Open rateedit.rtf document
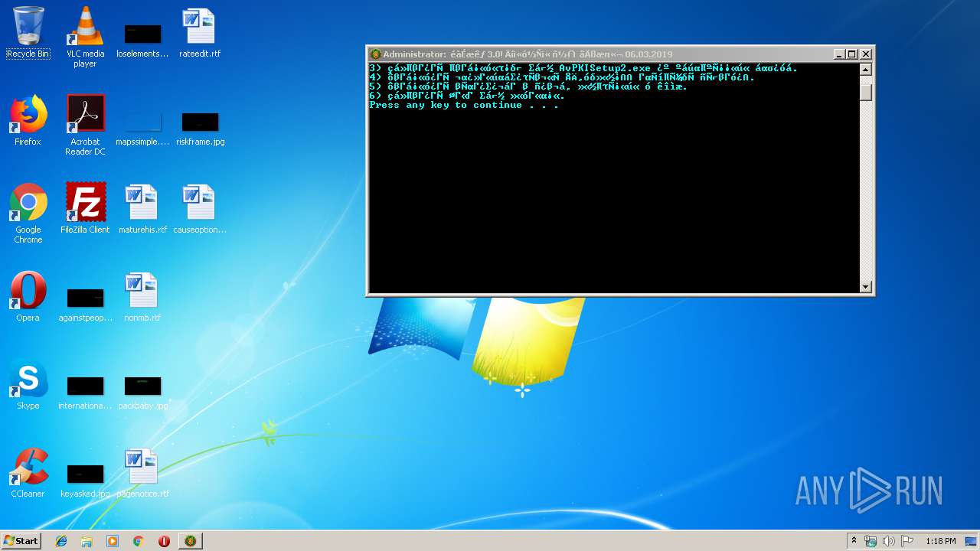The height and width of the screenshot is (551, 980). tap(199, 33)
